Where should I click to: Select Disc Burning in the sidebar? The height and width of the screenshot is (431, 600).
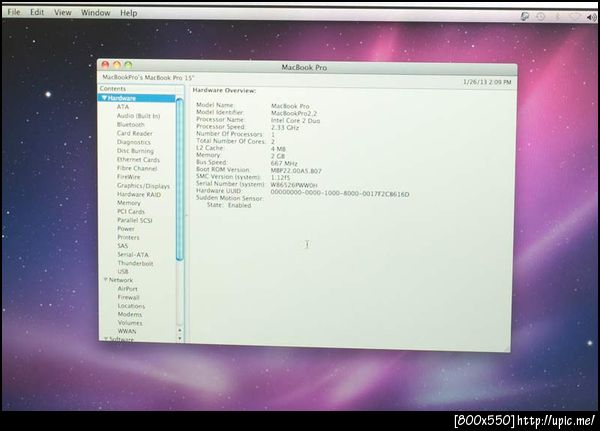pyautogui.click(x=135, y=151)
